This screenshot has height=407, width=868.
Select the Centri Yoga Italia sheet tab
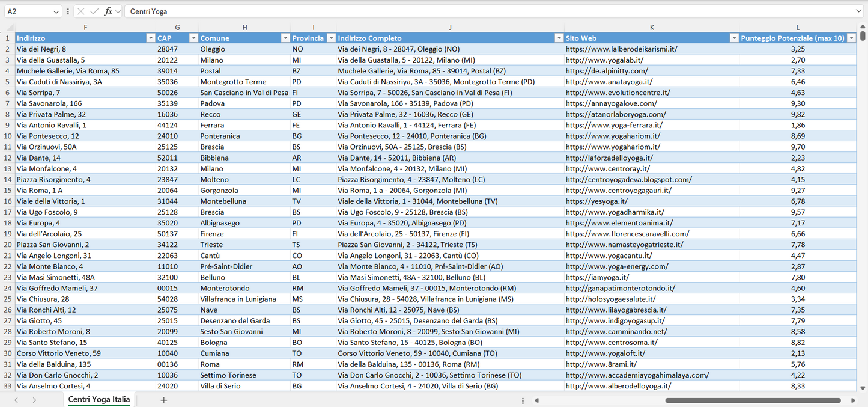coord(98,399)
